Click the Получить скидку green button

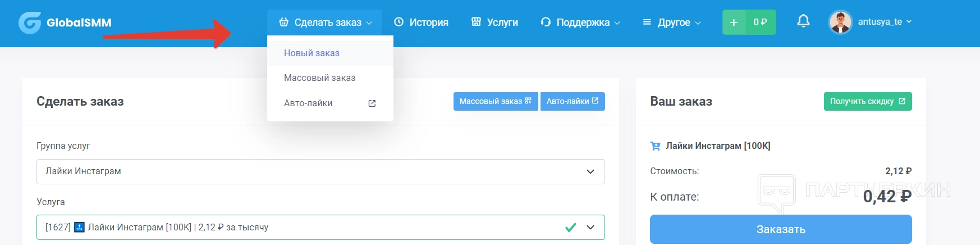click(x=867, y=102)
